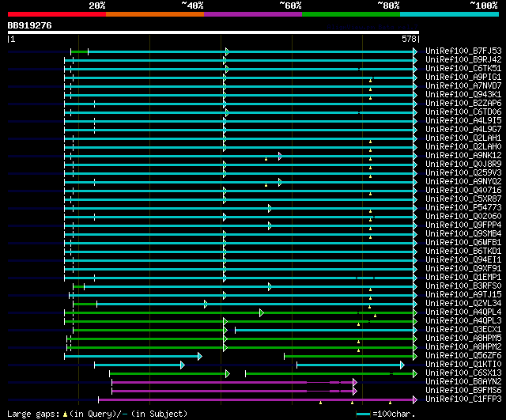Click the UniRef100_P54773 label
506x420 pixels.
463,208
